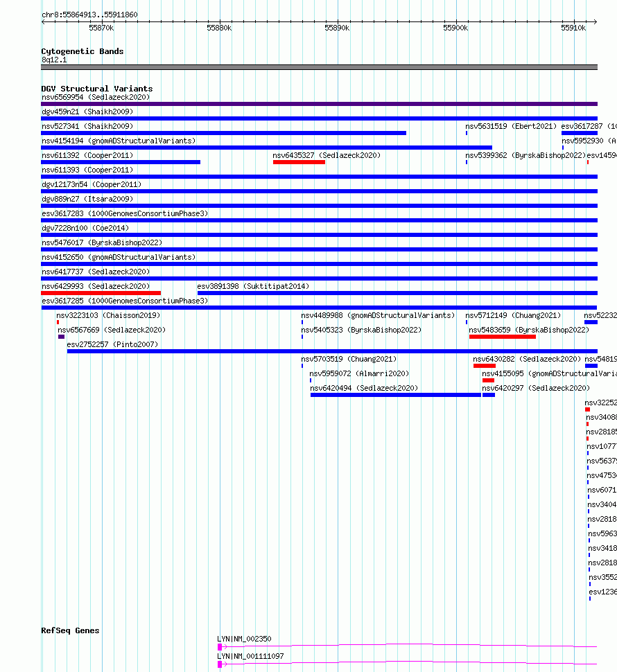Open nsv4155095 gnomAD variant label

549,374
